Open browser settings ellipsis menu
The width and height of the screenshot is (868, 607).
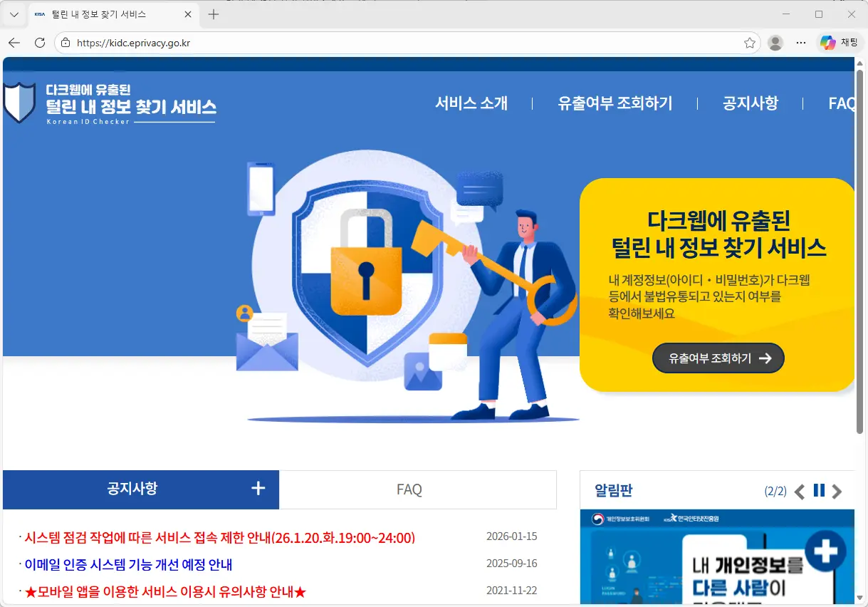801,43
